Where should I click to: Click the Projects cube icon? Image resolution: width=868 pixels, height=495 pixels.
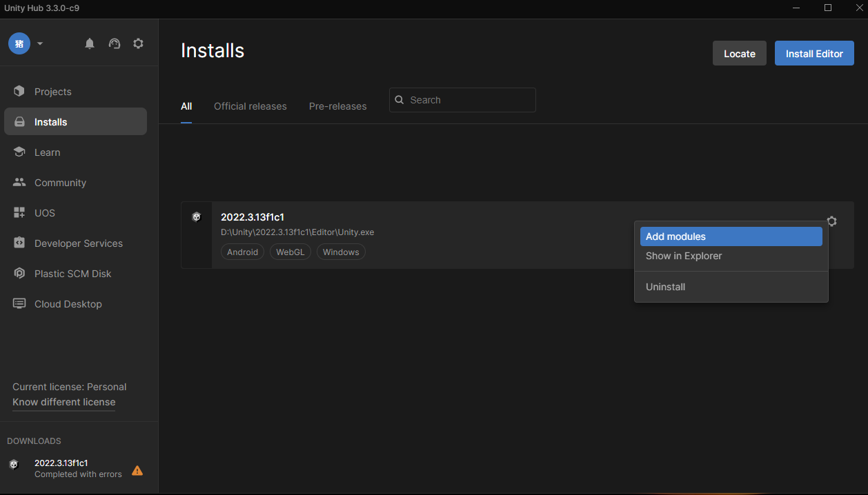tap(19, 91)
